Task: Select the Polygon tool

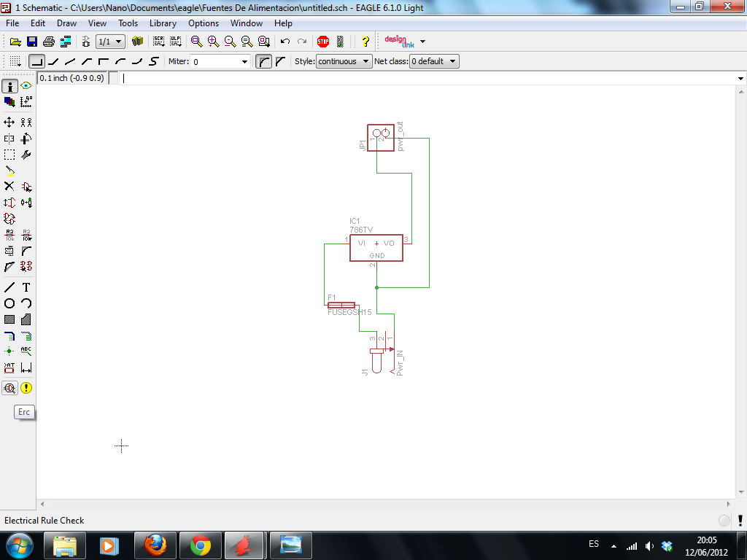Action: point(26,319)
